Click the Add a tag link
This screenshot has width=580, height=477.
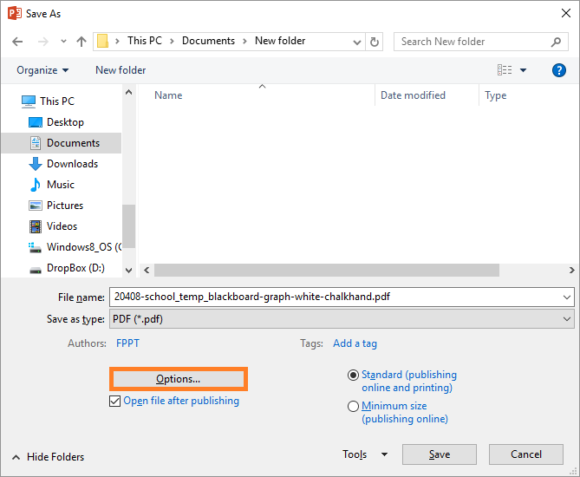coord(355,344)
